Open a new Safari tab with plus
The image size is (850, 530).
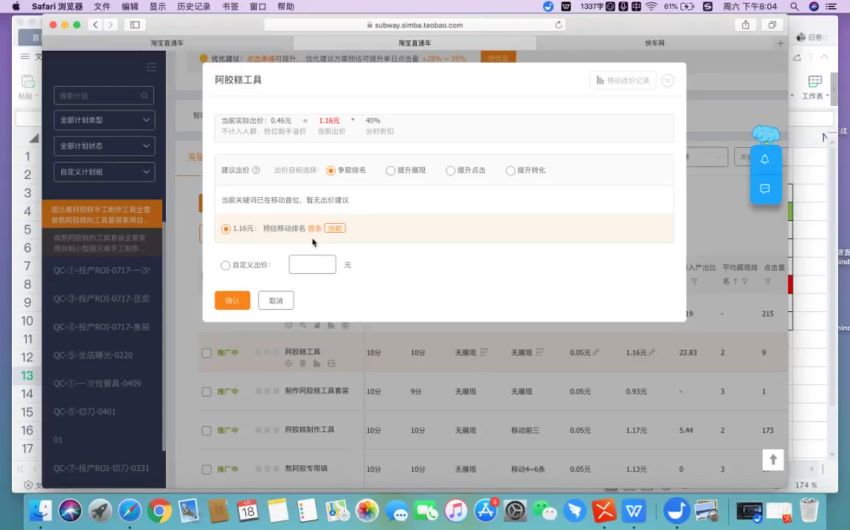tap(781, 43)
